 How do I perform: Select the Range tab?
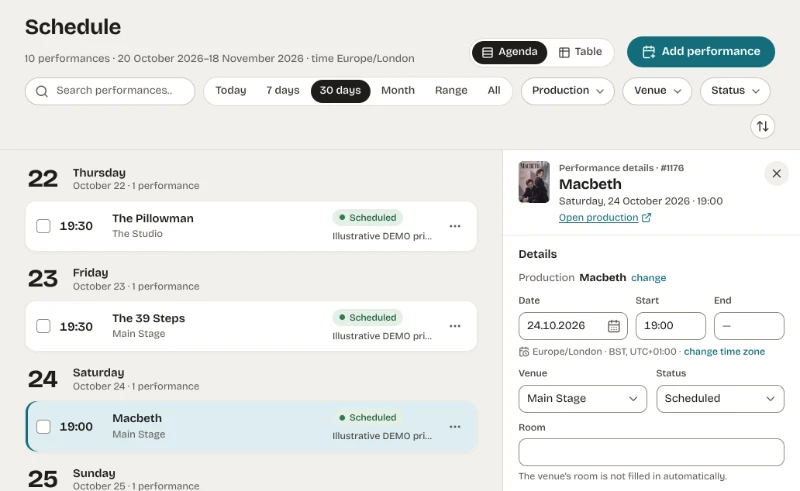[451, 91]
